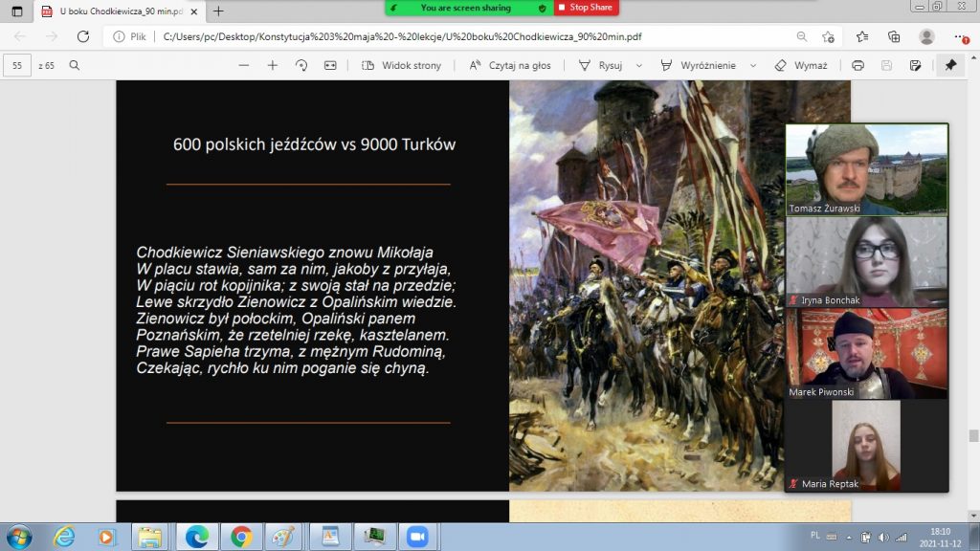Image resolution: width=980 pixels, height=551 pixels.
Task: Add this page to favorites
Action: [x=828, y=36]
